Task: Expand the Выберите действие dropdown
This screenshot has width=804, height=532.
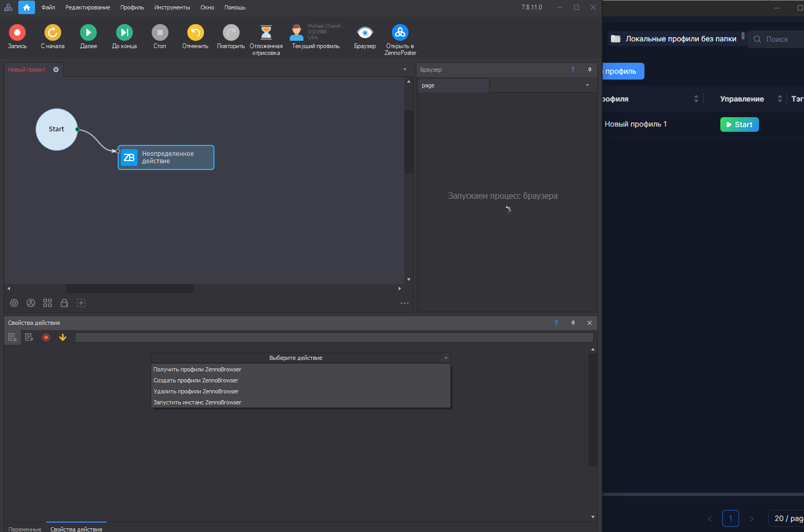Action: tap(300, 358)
